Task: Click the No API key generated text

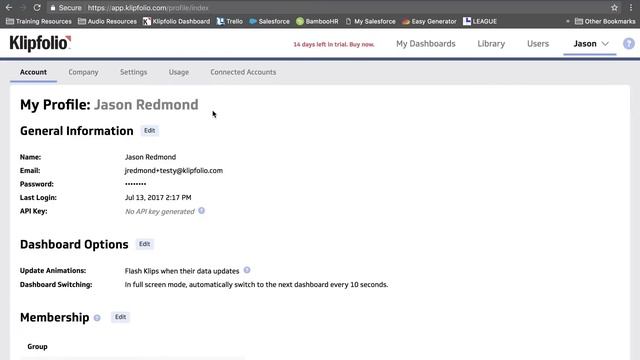Action: [x=160, y=211]
